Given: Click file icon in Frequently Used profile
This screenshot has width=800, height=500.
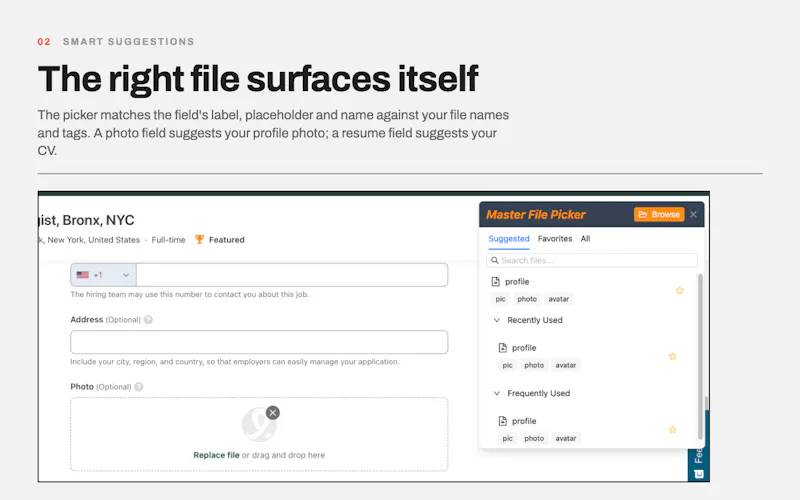Looking at the screenshot, I should click(503, 421).
